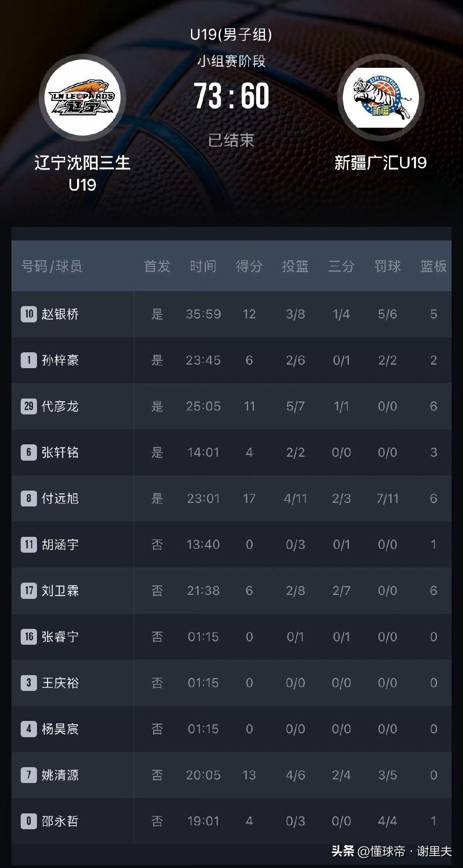Select jersey number 0 badge for 邵永哲
463x868 pixels.
tap(29, 821)
